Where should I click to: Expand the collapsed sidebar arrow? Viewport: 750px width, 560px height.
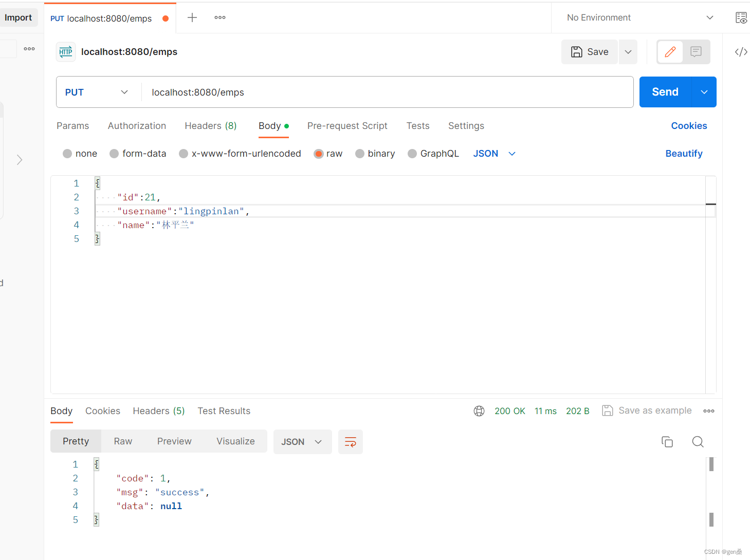point(20,160)
